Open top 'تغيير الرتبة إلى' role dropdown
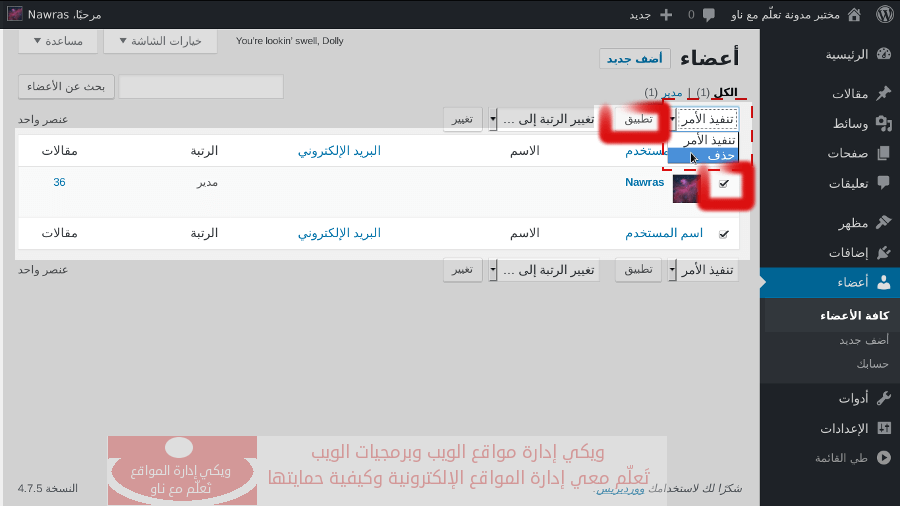The image size is (900, 506). point(542,120)
